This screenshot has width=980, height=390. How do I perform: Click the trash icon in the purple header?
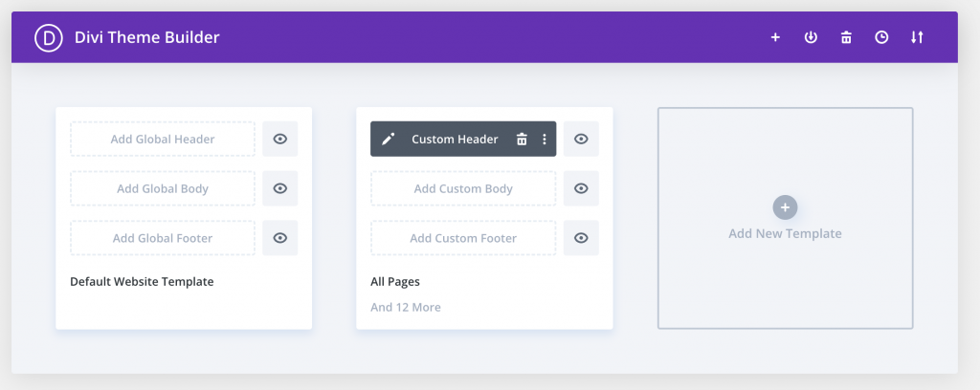click(x=846, y=38)
